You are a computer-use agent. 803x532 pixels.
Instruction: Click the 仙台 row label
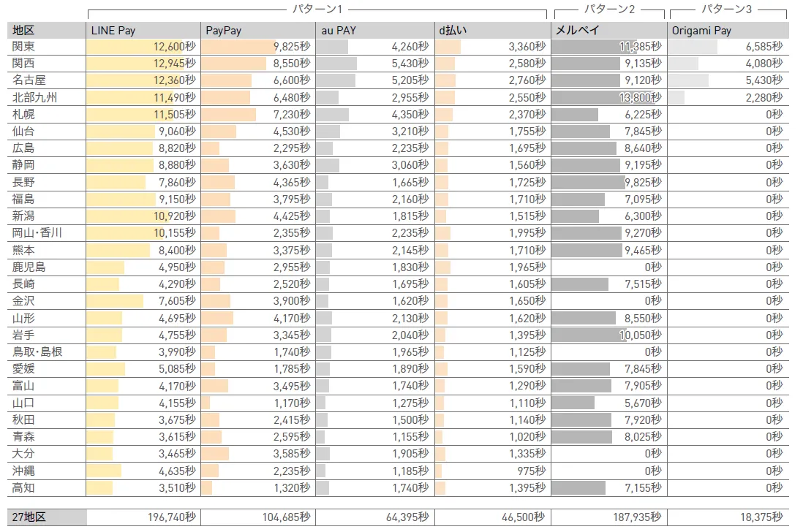click(23, 131)
